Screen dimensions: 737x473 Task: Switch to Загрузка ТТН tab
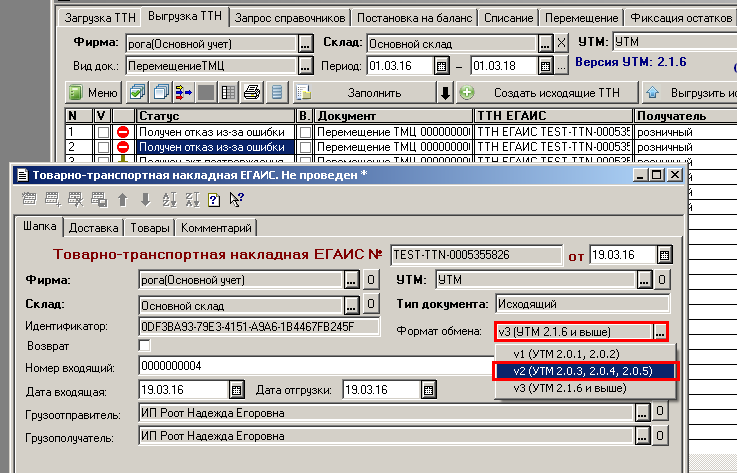(100, 18)
